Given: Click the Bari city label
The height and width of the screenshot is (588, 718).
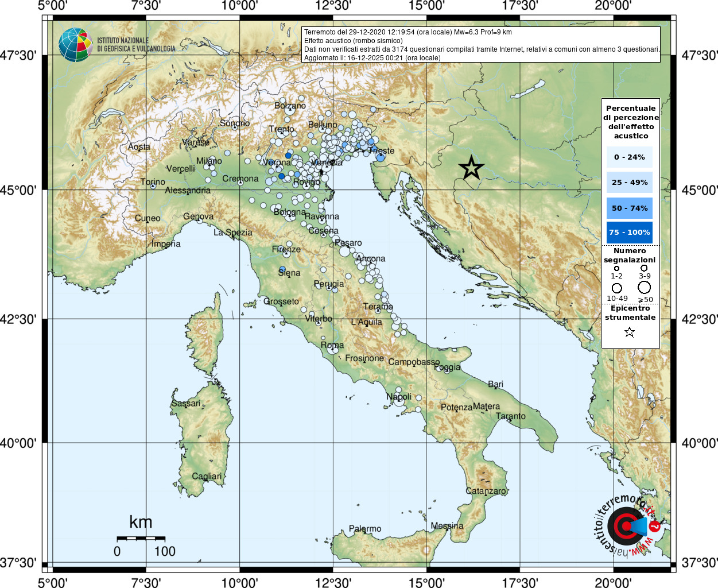Looking at the screenshot, I should tap(496, 384).
